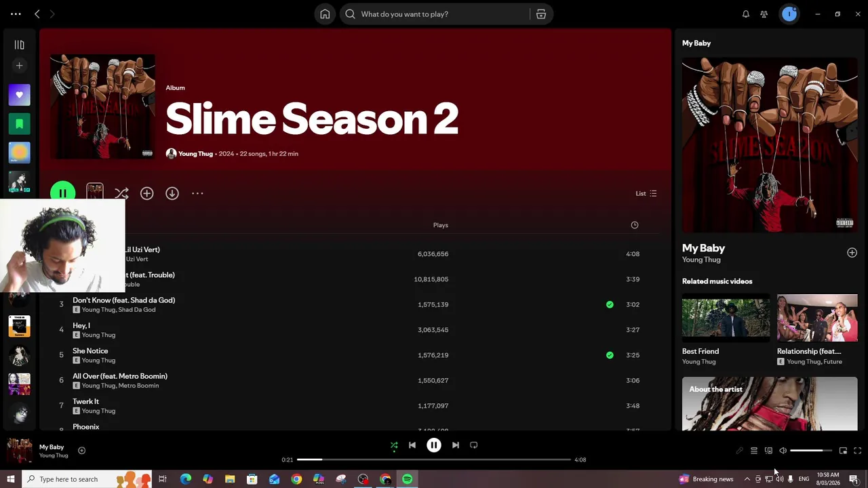Sort tracks by the Plays column
This screenshot has height=488, width=868.
click(441, 225)
